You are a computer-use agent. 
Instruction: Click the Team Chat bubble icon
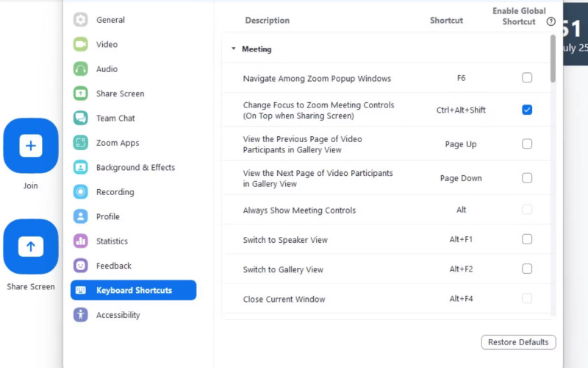point(81,118)
